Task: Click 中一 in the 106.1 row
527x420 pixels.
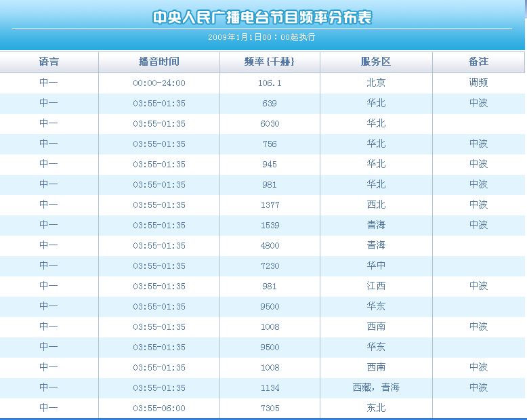Action: pos(48,83)
